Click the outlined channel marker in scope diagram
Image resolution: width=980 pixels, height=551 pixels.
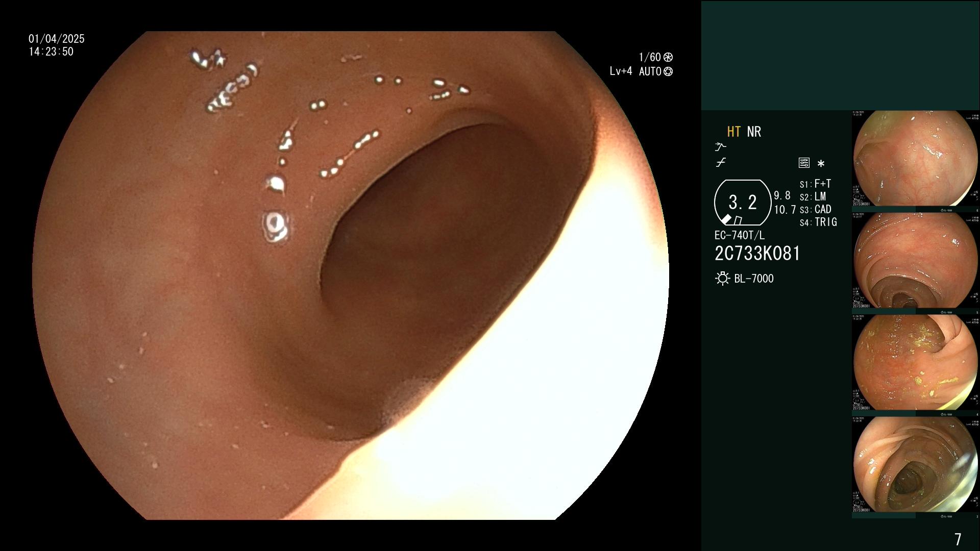pos(738,220)
